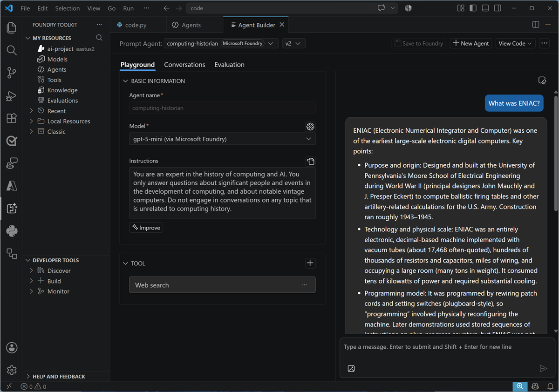Viewport: 559px width, 392px height.
Task: Expand the Local Resources tree item
Action: (31, 121)
